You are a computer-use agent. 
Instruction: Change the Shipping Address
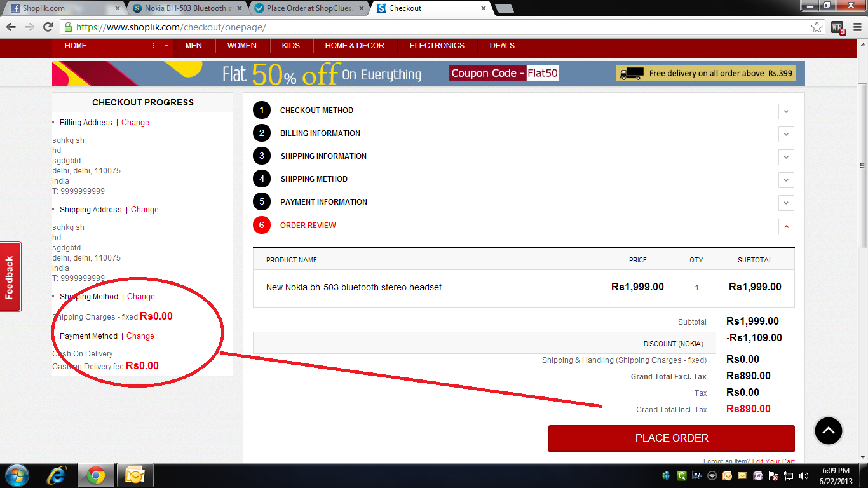[x=145, y=210]
